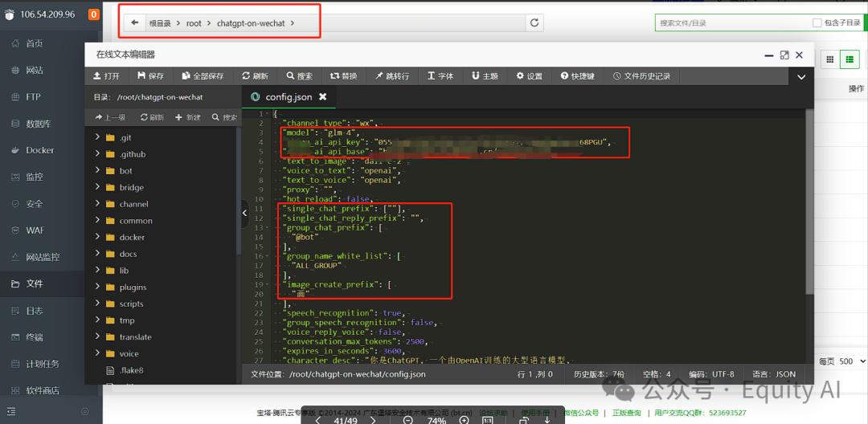The image size is (868, 424).
Task: Click 搜索 in the directory panel
Action: 224,117
